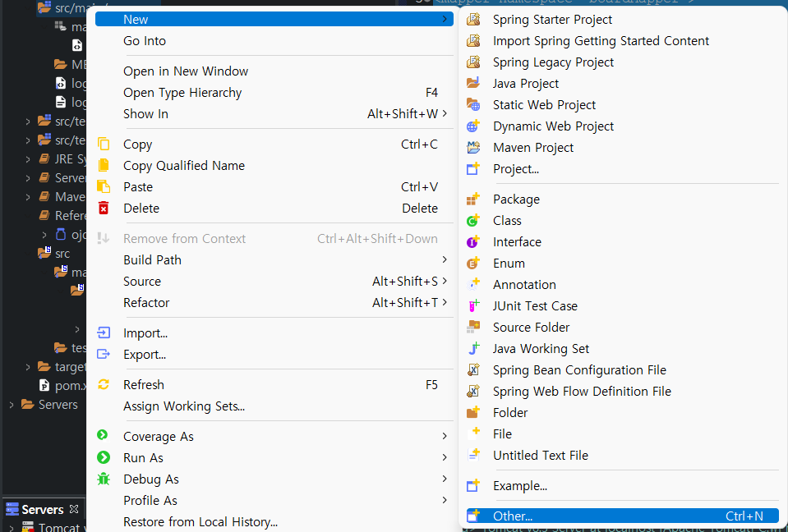Click the Spring Starter Project icon
This screenshot has height=532, width=788.
tap(473, 20)
